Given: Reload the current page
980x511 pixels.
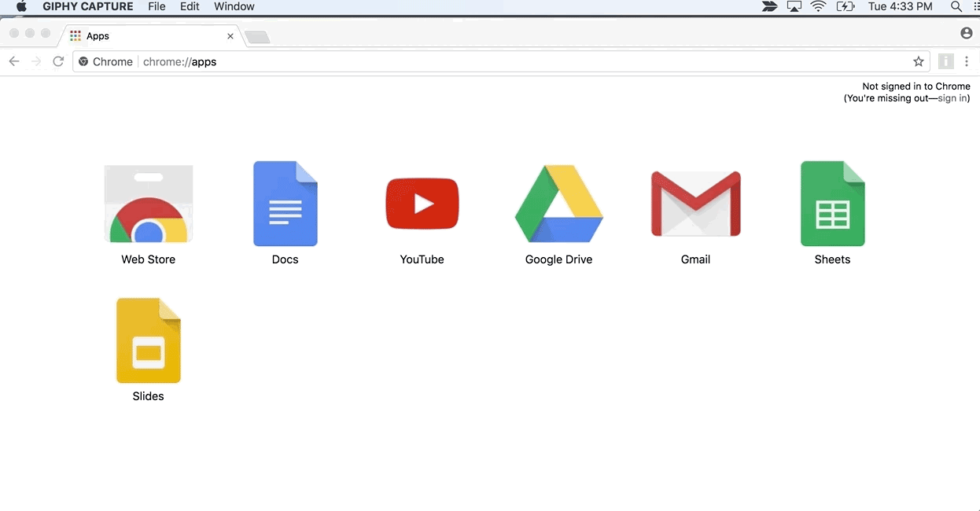Looking at the screenshot, I should coord(58,61).
